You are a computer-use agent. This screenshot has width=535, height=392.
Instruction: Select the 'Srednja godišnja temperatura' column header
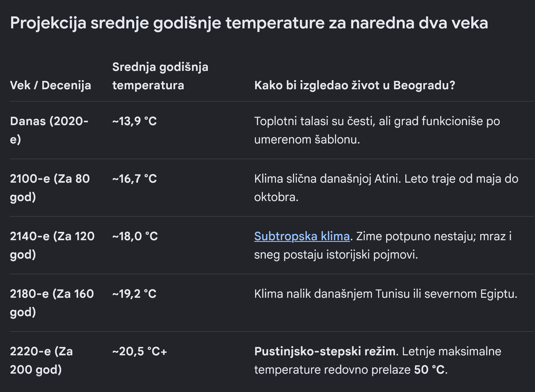click(160, 76)
